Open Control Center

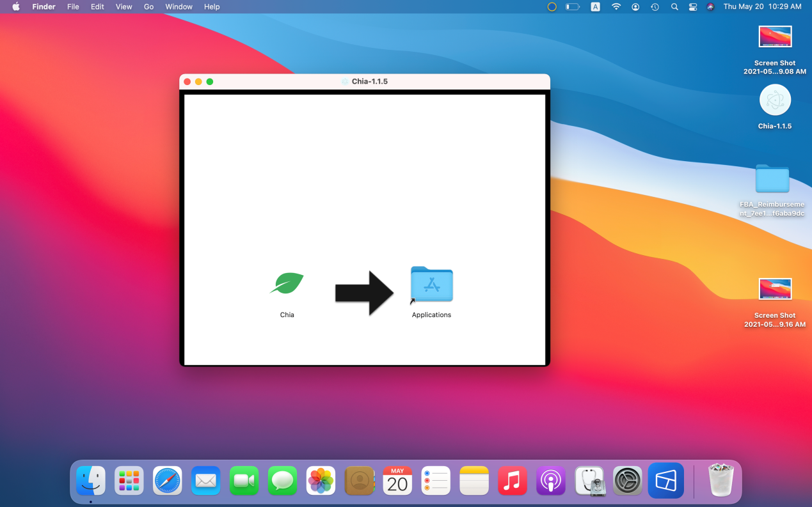[x=693, y=6]
